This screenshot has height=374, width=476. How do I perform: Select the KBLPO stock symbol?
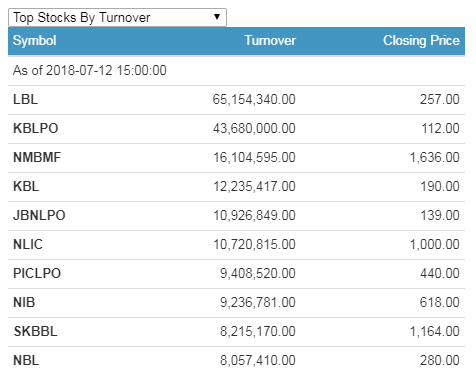tap(36, 128)
